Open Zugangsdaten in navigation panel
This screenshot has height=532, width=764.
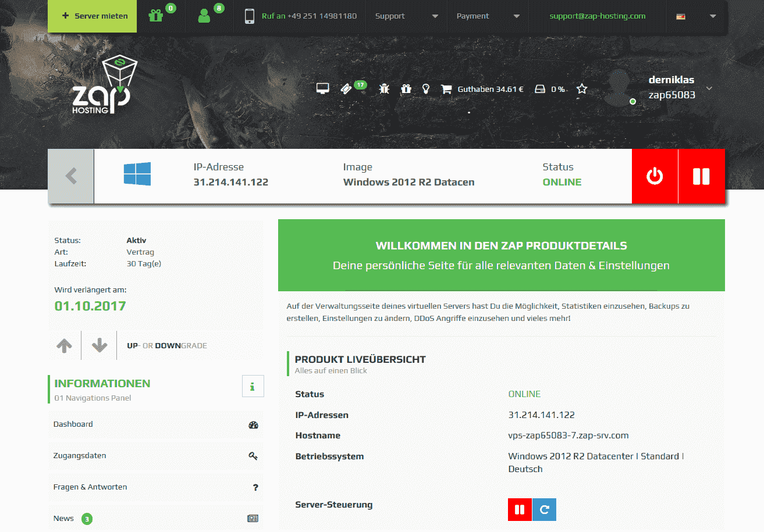[x=156, y=456]
